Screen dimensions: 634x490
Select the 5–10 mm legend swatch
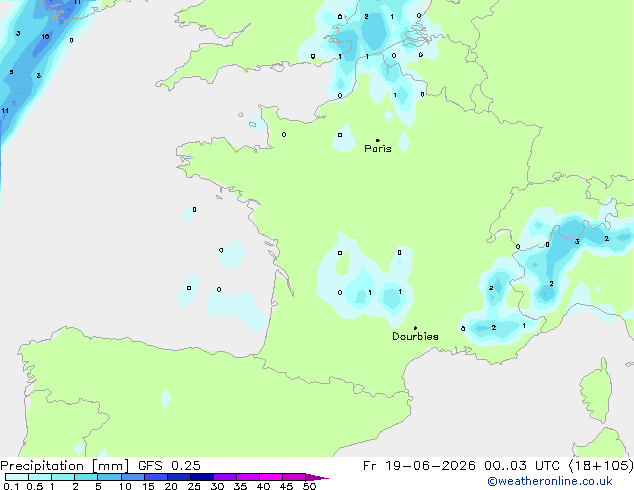109,477
